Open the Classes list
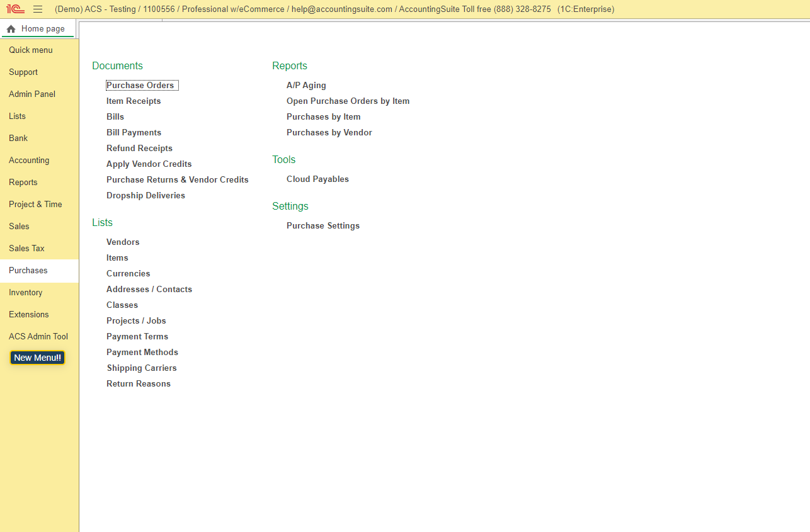The width and height of the screenshot is (810, 532). (x=122, y=305)
